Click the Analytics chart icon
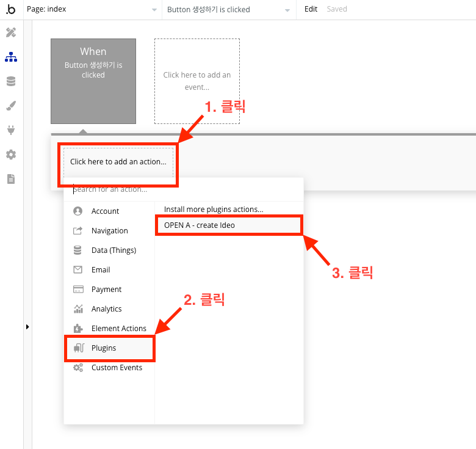The height and width of the screenshot is (449, 476). (x=78, y=308)
